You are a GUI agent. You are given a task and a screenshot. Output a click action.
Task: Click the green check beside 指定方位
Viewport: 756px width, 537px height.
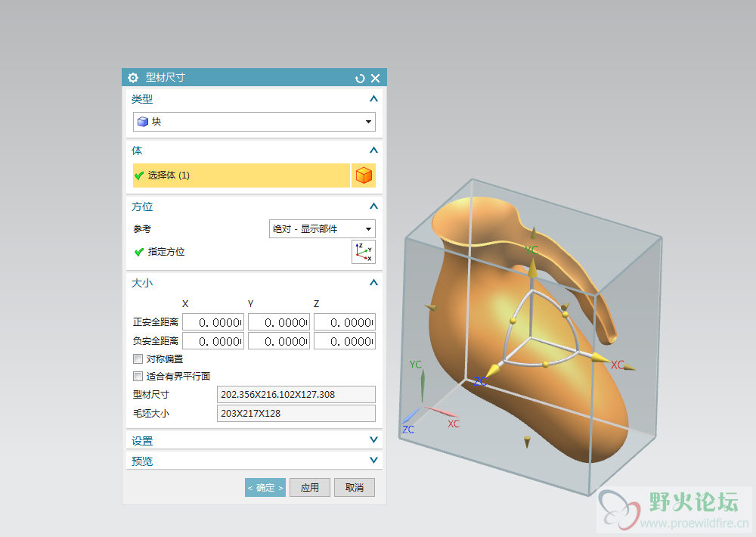pyautogui.click(x=139, y=252)
